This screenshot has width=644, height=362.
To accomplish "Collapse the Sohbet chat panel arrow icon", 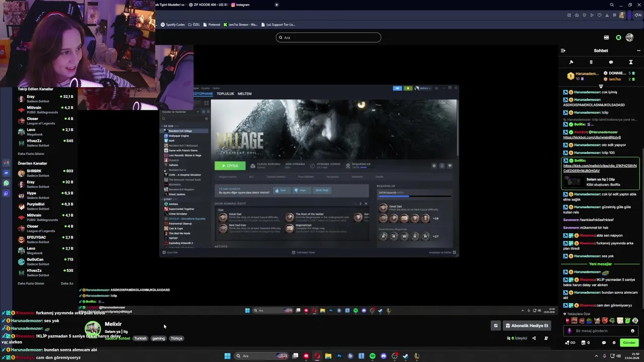I will (563, 50).
